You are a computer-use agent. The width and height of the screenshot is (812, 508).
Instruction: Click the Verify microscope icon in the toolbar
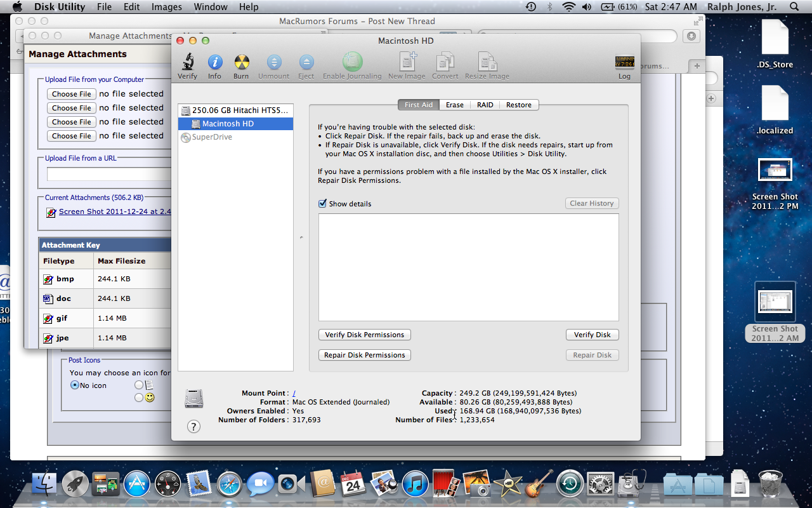(x=187, y=62)
